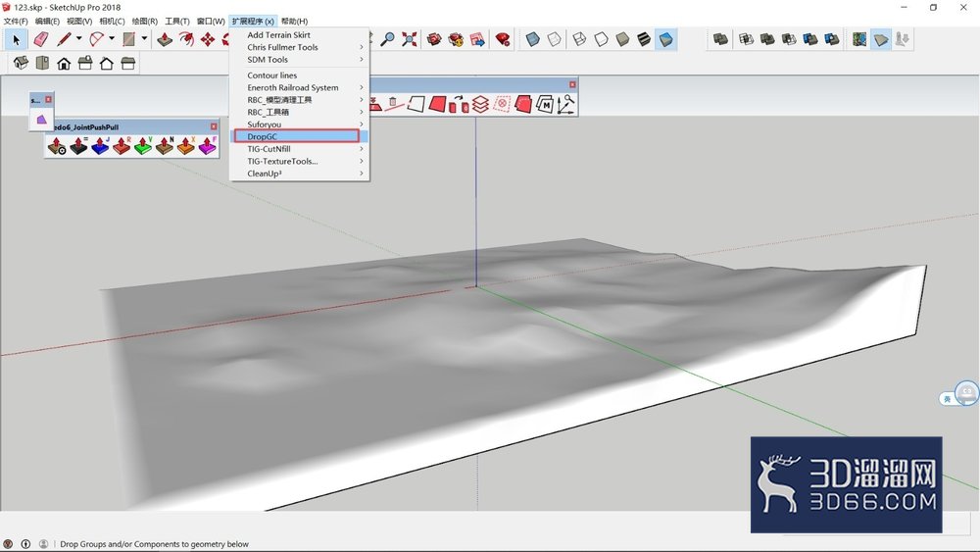Select the Front view house icon

click(64, 63)
